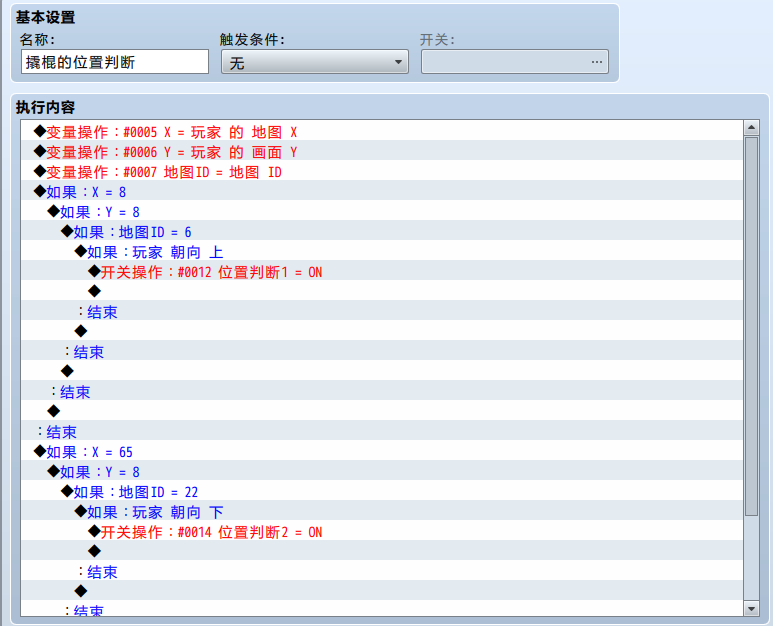Click the scrollbar up arrow
This screenshot has width=773, height=626.
pyautogui.click(x=751, y=128)
